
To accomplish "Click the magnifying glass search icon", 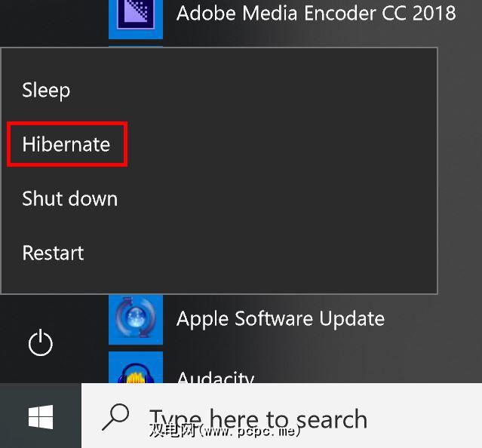I will pos(116,416).
